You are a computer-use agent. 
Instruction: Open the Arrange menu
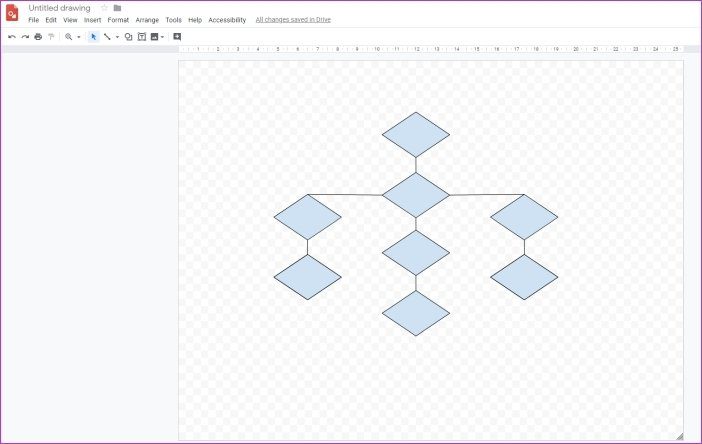[147, 20]
